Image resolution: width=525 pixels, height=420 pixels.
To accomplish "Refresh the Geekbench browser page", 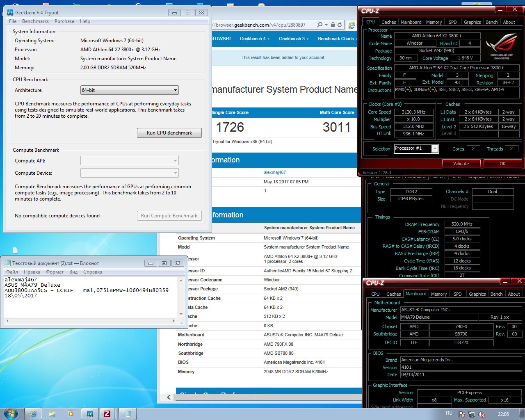I will coord(340,25).
